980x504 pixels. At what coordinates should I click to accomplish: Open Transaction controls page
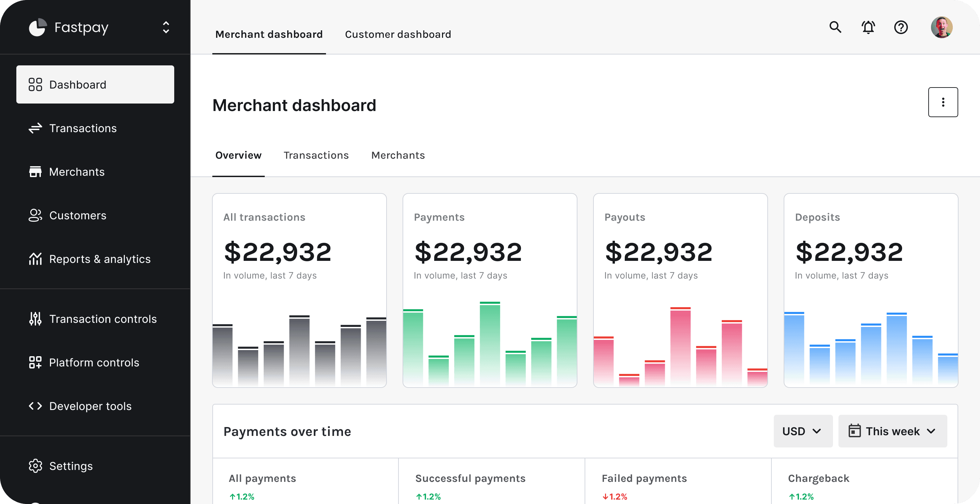click(103, 319)
